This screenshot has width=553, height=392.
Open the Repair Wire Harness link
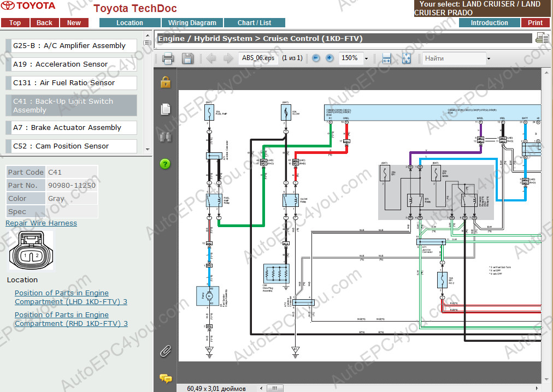coord(41,223)
